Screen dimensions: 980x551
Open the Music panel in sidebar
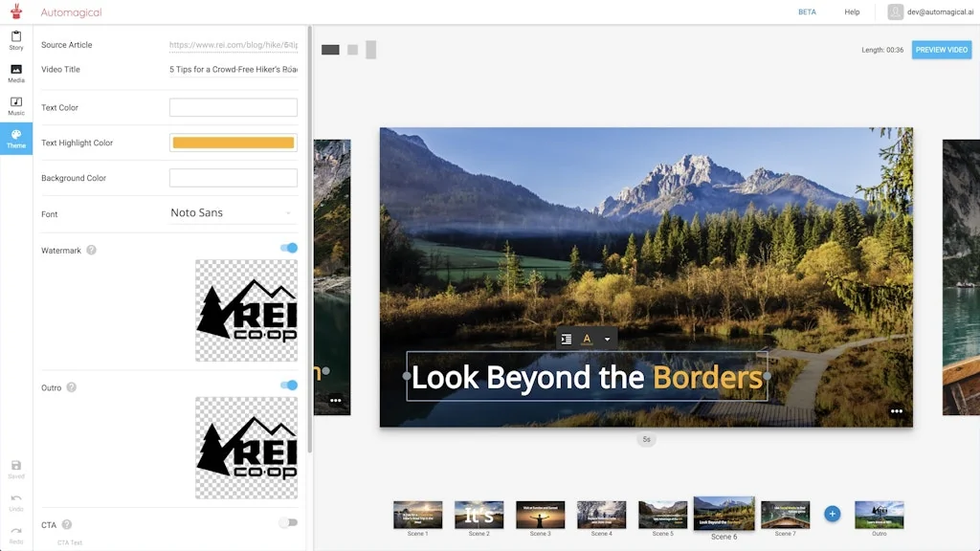coord(16,105)
